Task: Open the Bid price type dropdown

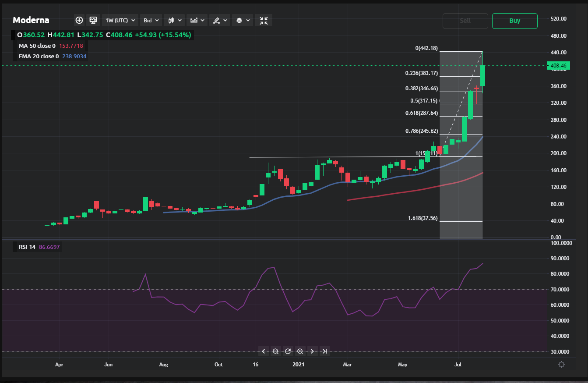Action: [151, 20]
